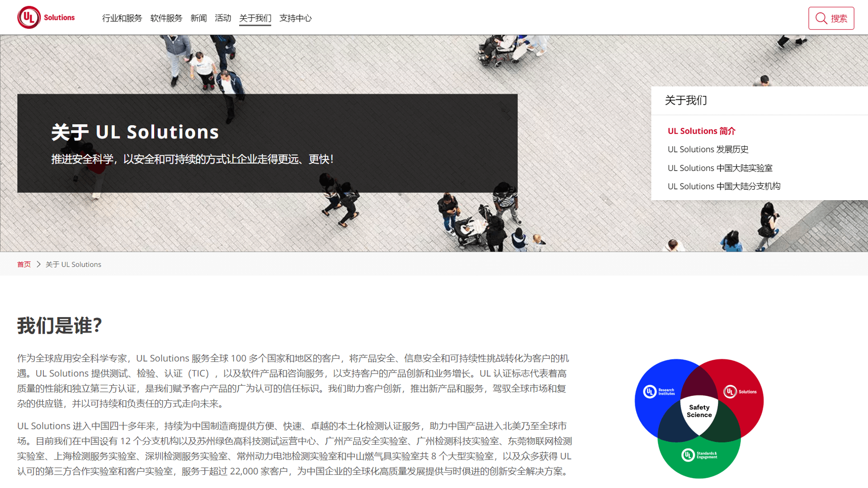Click the banner subtitle 推进安全科学

[192, 159]
